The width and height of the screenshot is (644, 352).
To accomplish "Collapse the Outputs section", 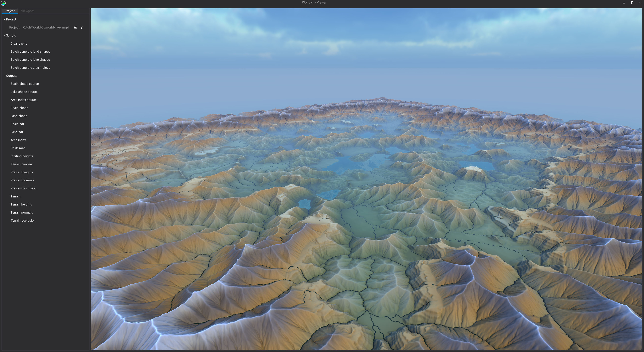I will [5, 76].
